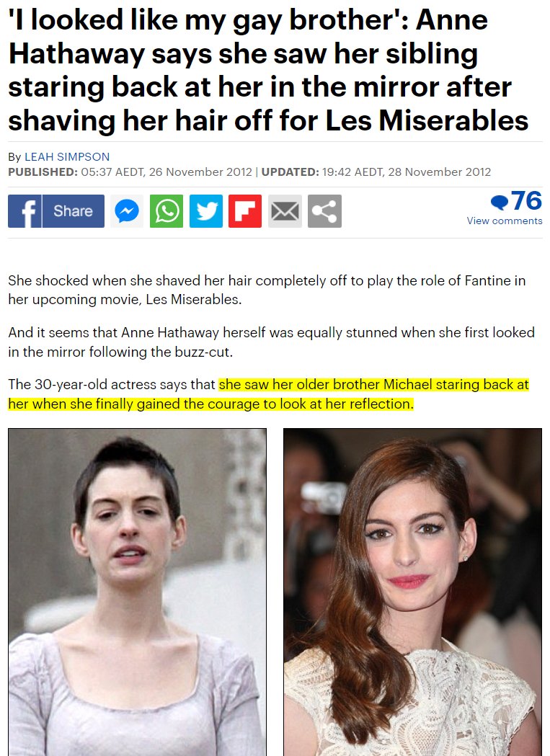This screenshot has width=550, height=756.
Task: Open author Leah Simpson's page
Action: point(67,156)
